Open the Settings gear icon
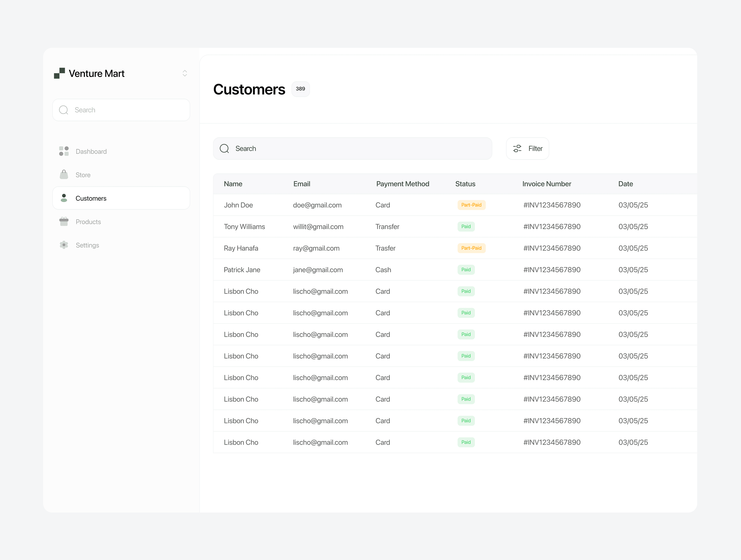Viewport: 741px width, 560px height. (x=64, y=245)
